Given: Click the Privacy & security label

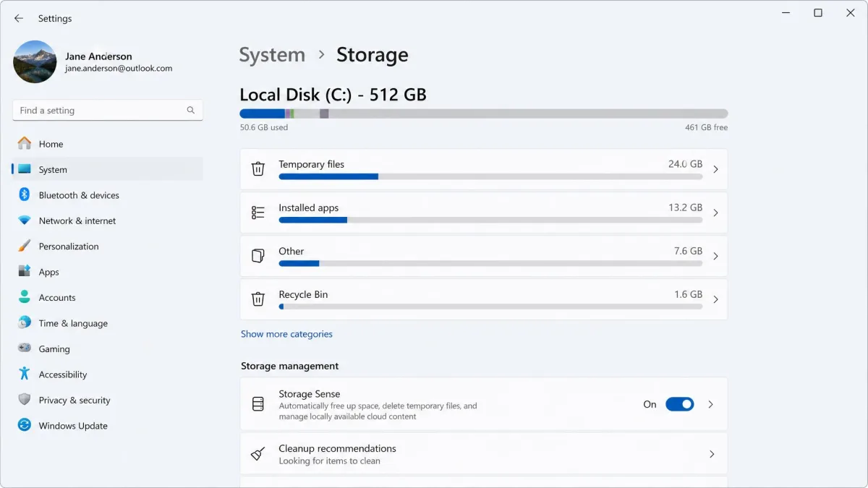Looking at the screenshot, I should (75, 400).
